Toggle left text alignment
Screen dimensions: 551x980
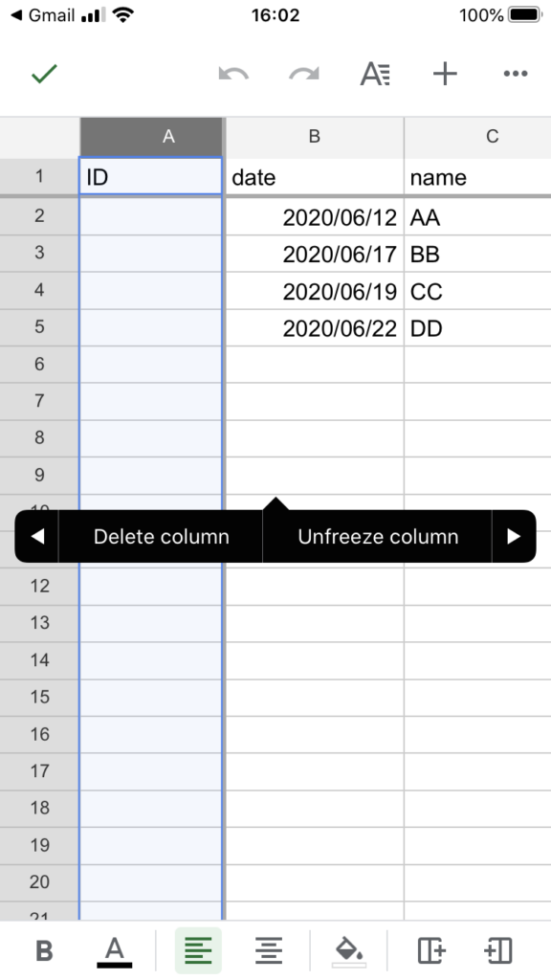198,951
